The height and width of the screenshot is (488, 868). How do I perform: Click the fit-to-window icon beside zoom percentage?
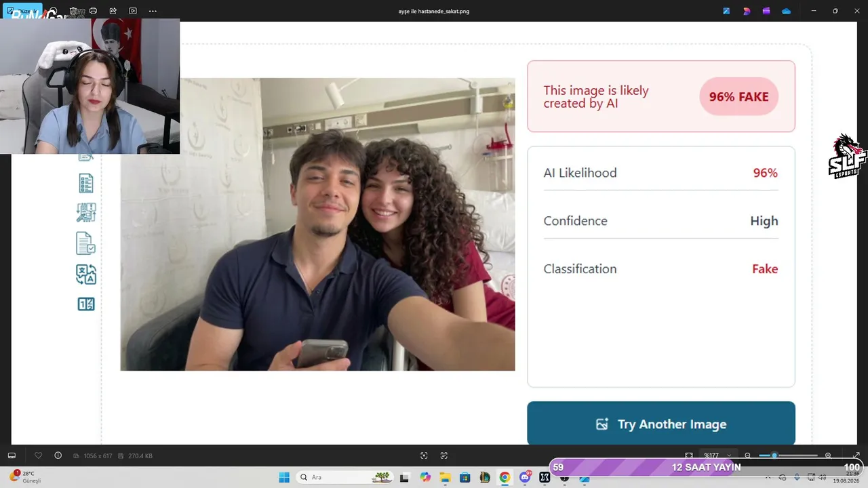pyautogui.click(x=689, y=455)
